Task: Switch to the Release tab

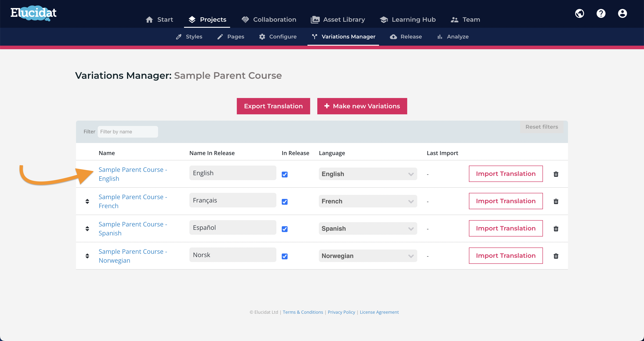Action: (406, 36)
